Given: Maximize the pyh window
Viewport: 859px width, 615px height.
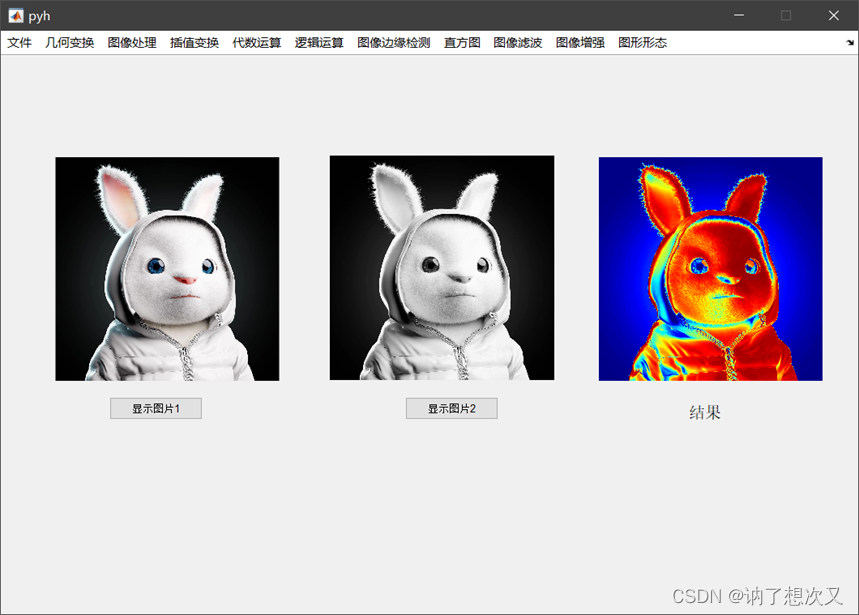Looking at the screenshot, I should (786, 15).
